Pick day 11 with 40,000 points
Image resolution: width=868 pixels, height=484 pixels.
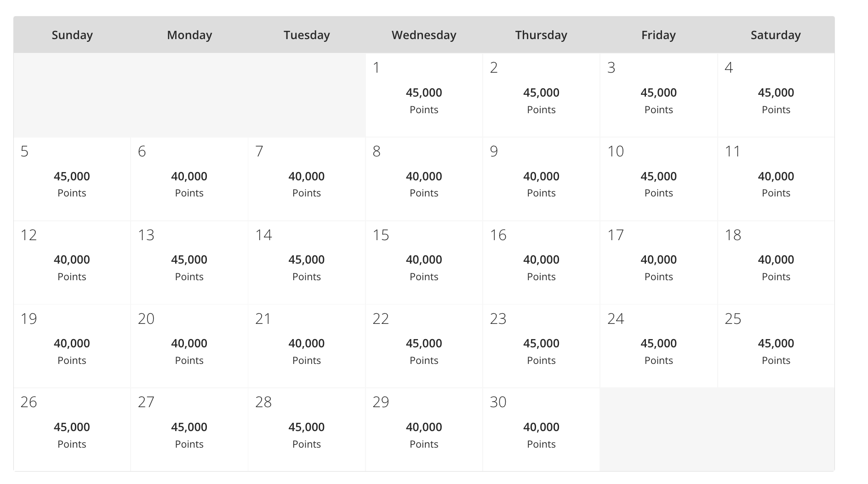(776, 179)
